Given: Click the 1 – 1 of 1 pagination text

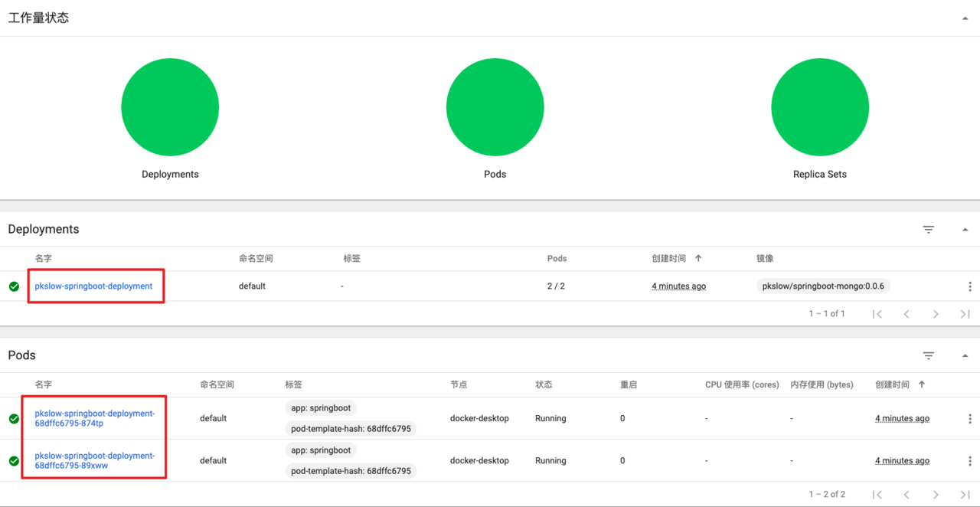Looking at the screenshot, I should coord(827,314).
